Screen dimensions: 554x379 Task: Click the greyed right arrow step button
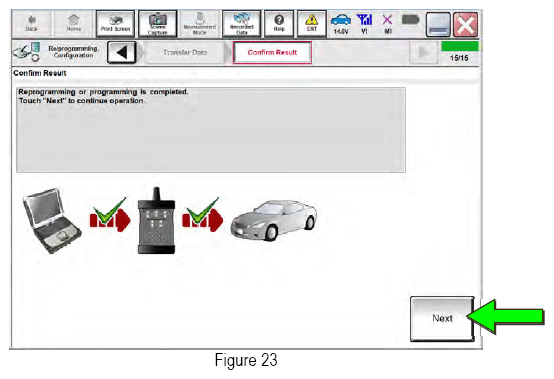pyautogui.click(x=423, y=53)
